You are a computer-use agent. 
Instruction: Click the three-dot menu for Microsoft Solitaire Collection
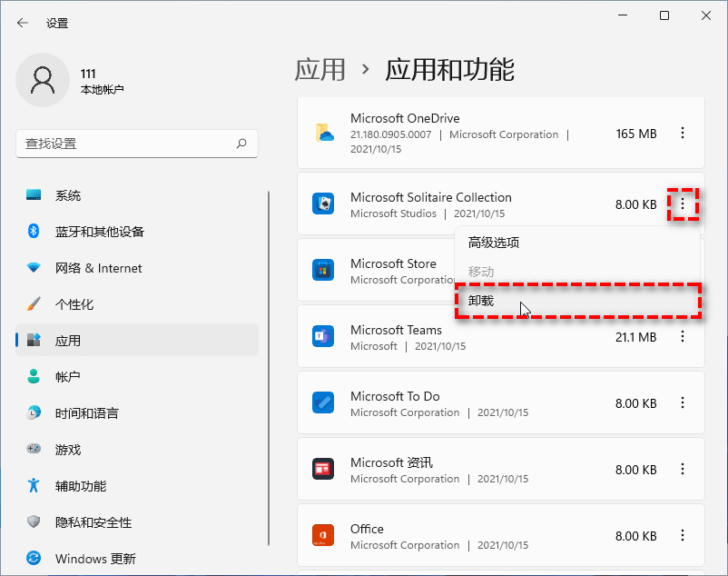pyautogui.click(x=683, y=204)
